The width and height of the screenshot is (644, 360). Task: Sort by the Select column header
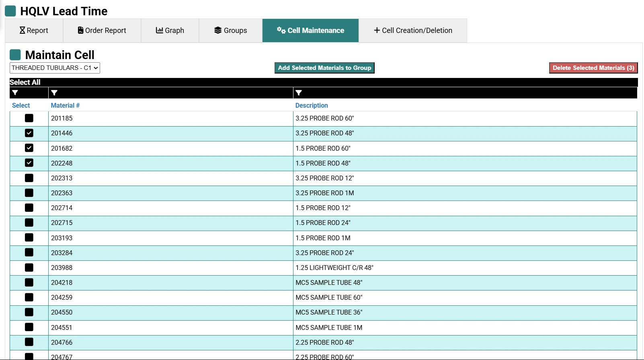(21, 105)
